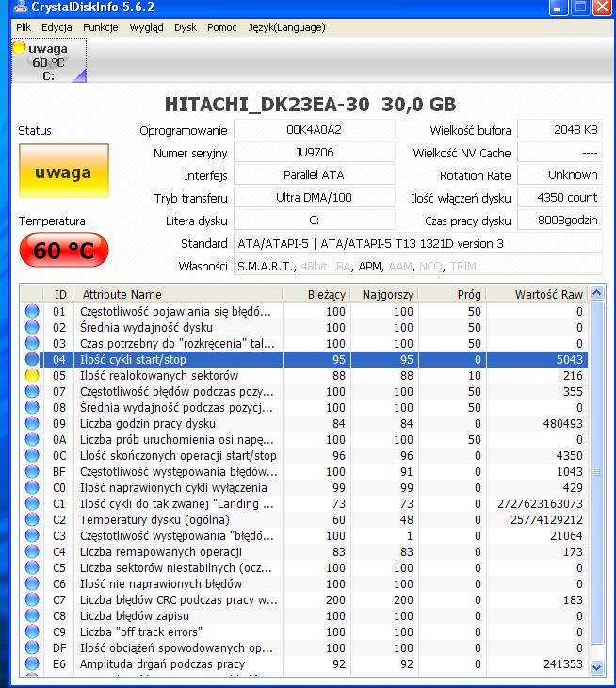The width and height of the screenshot is (616, 688).
Task: Open the Edycja menu
Action: pyautogui.click(x=57, y=27)
